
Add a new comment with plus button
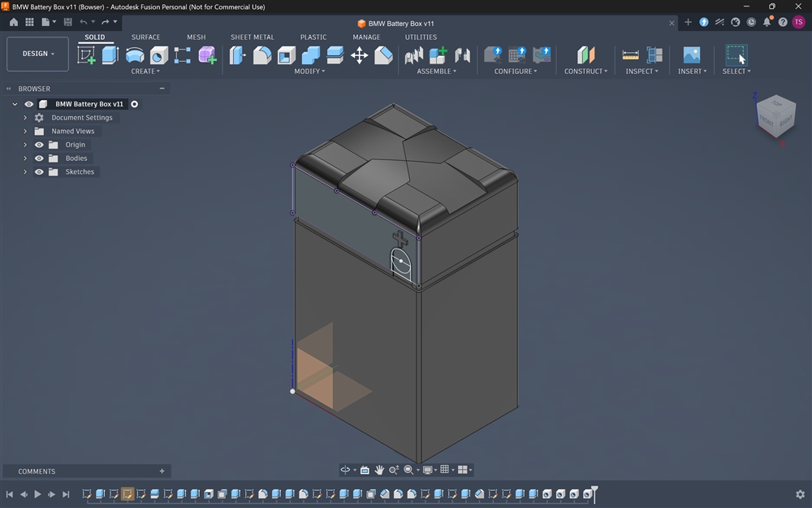[x=162, y=471]
